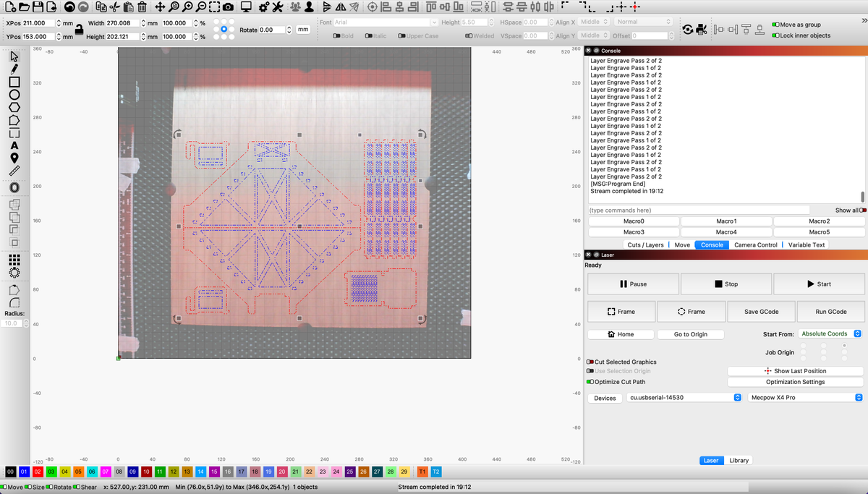Choose the Ellipse drawing tool
This screenshot has height=494, width=868.
click(x=14, y=94)
